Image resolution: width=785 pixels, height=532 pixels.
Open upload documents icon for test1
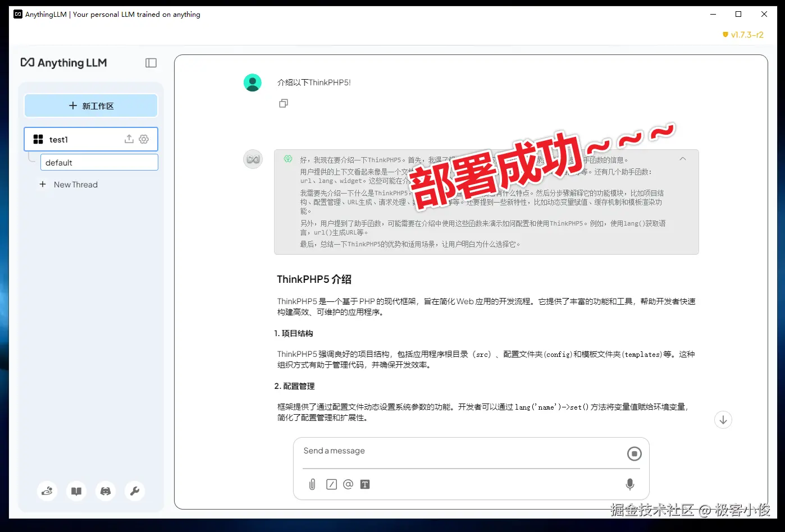coord(129,139)
